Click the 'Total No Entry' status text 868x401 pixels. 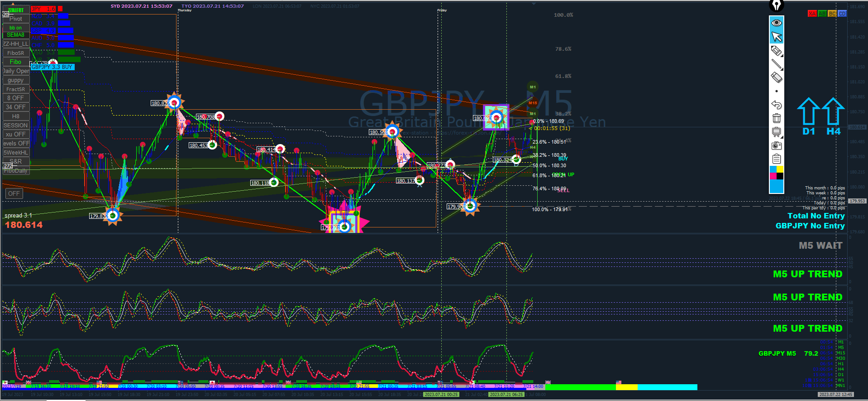coord(816,216)
